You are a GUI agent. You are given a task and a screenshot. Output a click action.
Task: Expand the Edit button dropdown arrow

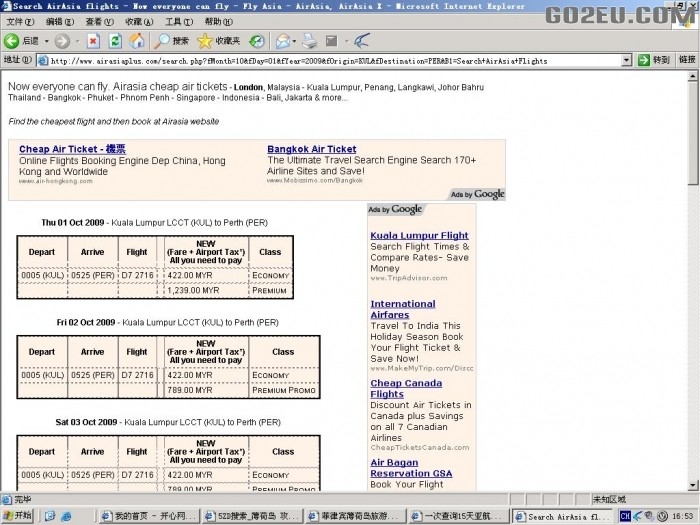pos(346,41)
